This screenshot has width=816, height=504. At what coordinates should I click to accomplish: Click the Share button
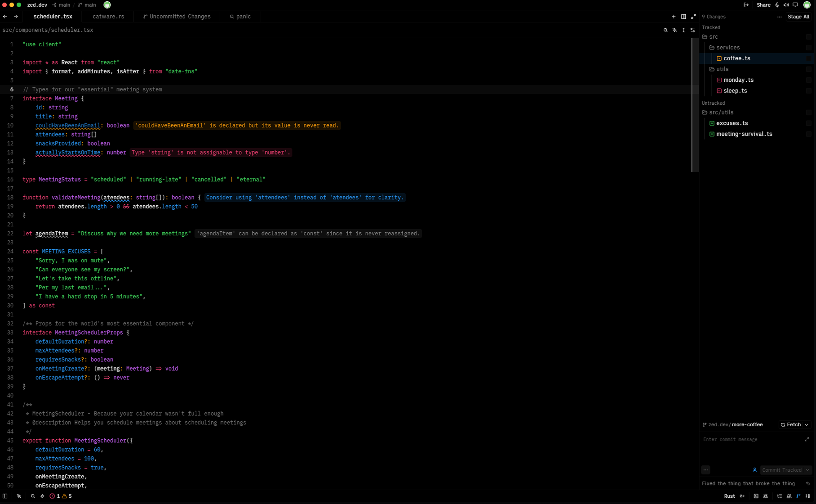tap(763, 5)
